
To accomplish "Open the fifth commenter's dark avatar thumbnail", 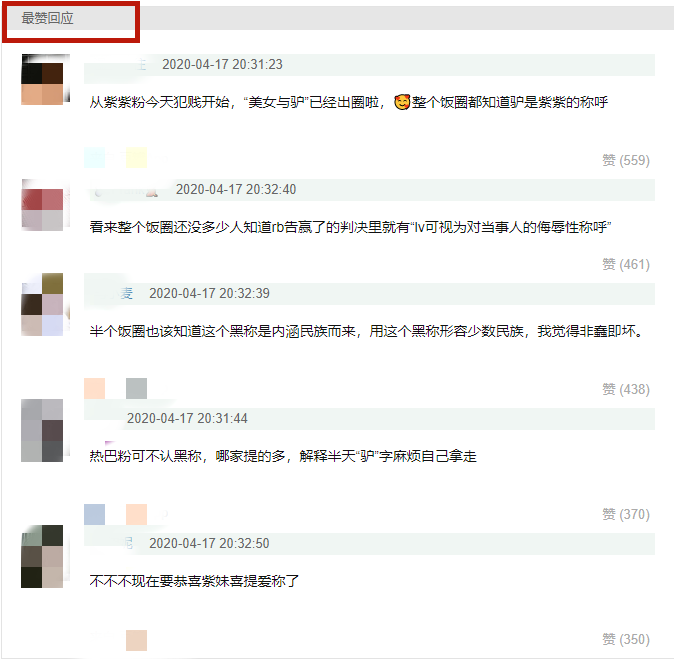I will point(45,556).
